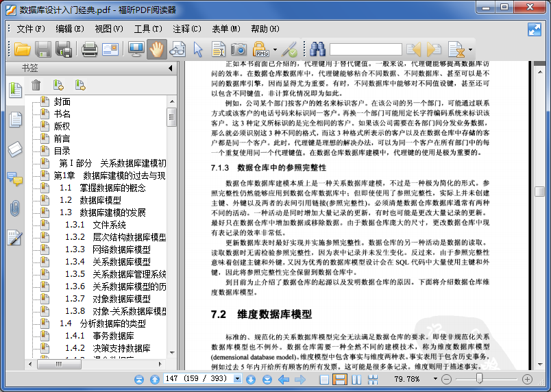Collapse the 书签 panel with the arrow
The image size is (551, 392).
[171, 68]
